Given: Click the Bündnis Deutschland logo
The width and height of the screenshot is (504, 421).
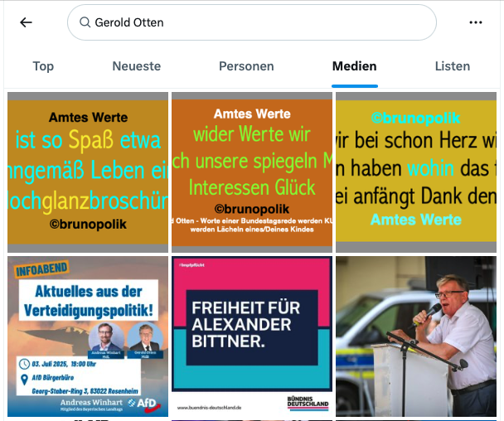Looking at the screenshot, I should (x=308, y=404).
